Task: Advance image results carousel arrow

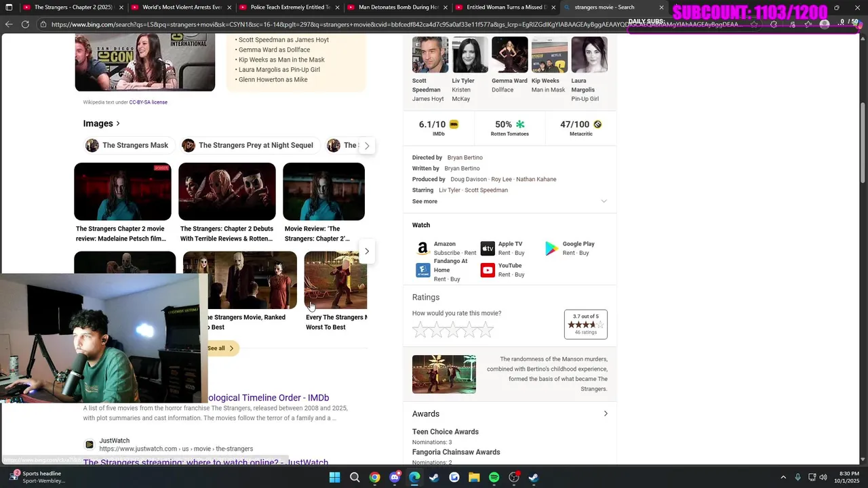Action: click(367, 251)
